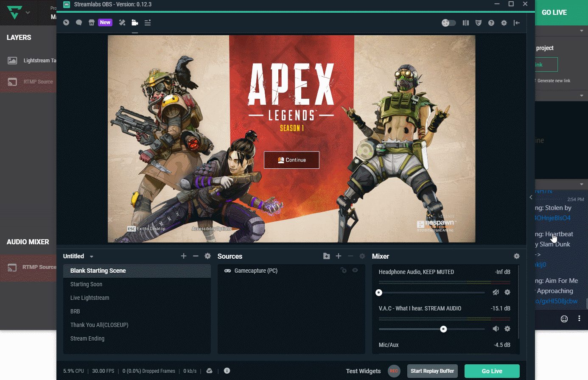This screenshot has height=380, width=588.
Task: Select Lightstream Ta layer in Layers panel
Action: (x=28, y=61)
